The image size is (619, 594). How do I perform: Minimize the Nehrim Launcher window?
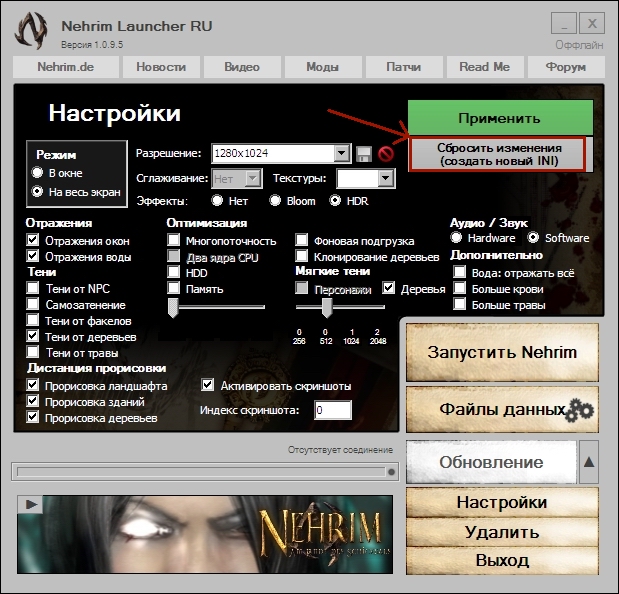tap(564, 24)
